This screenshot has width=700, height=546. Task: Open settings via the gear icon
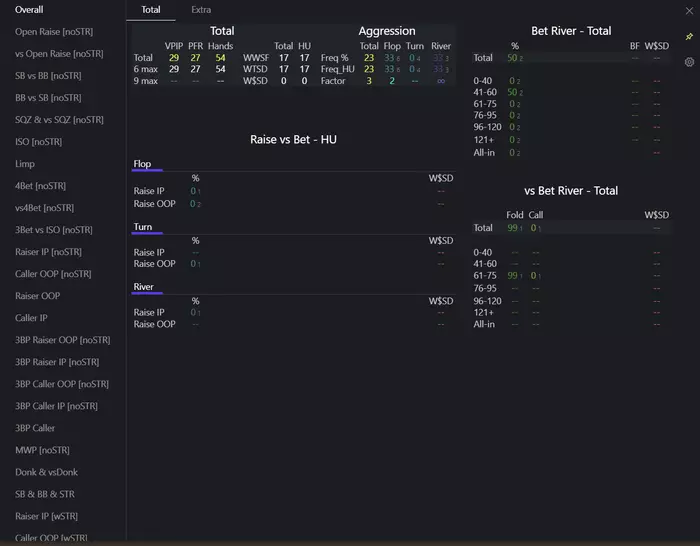[x=689, y=62]
